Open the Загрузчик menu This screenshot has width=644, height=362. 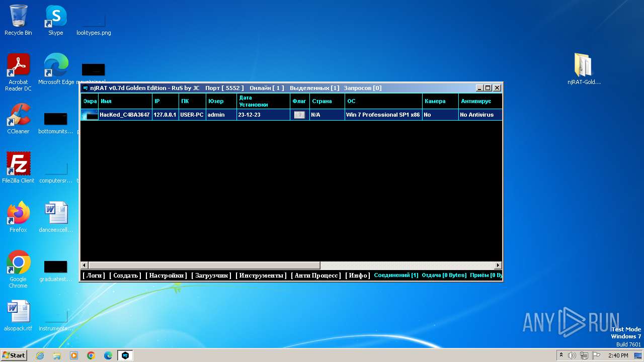pos(211,276)
